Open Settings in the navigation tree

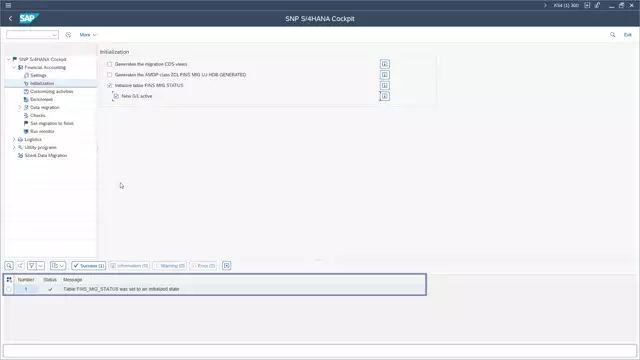coord(38,76)
